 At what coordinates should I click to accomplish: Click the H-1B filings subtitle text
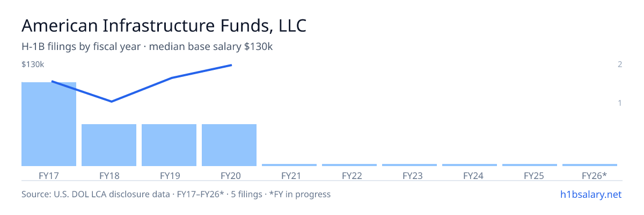(147, 47)
